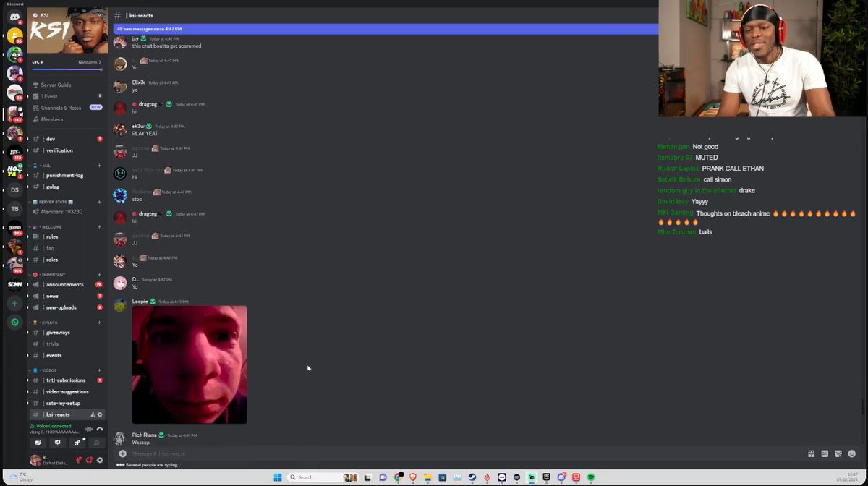
Task: Open the GIF picker
Action: click(824, 453)
